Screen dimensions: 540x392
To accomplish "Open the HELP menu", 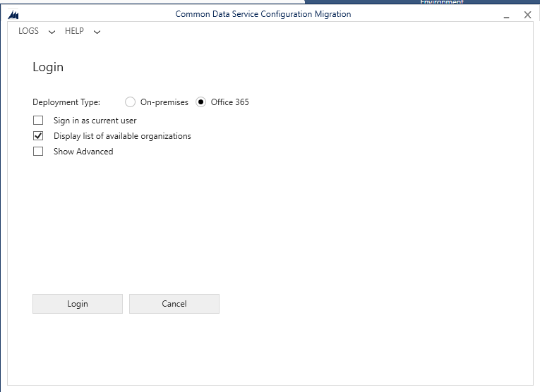I will pyautogui.click(x=74, y=31).
